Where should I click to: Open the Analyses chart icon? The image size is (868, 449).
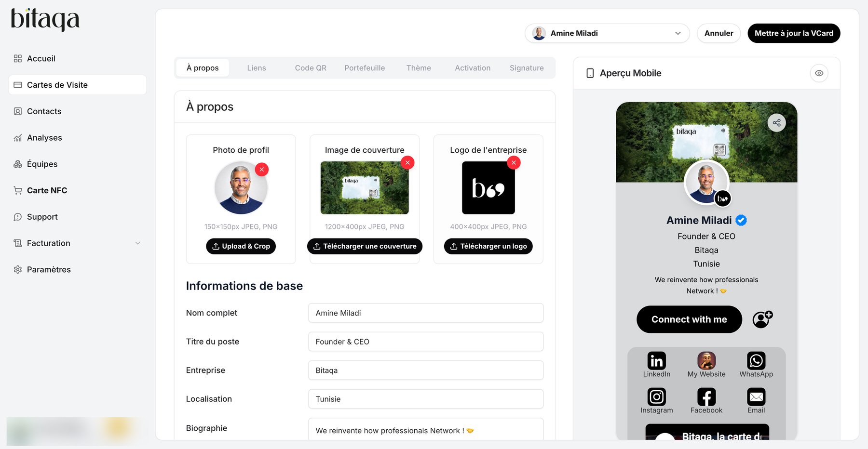18,138
